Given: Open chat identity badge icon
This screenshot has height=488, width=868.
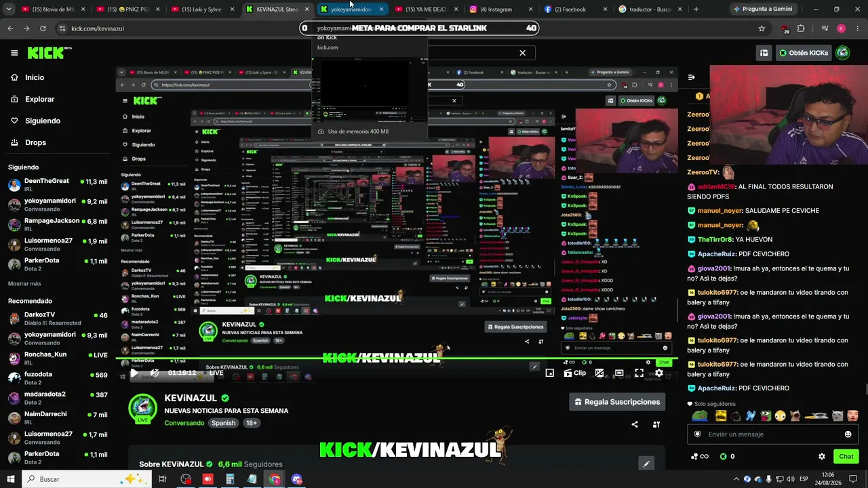Looking at the screenshot, I should pyautogui.click(x=697, y=434).
